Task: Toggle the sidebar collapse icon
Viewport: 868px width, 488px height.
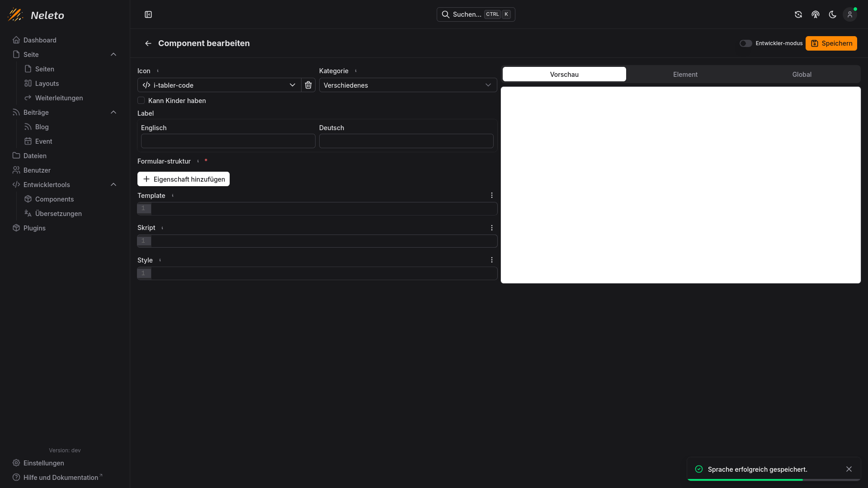Action: tap(148, 14)
